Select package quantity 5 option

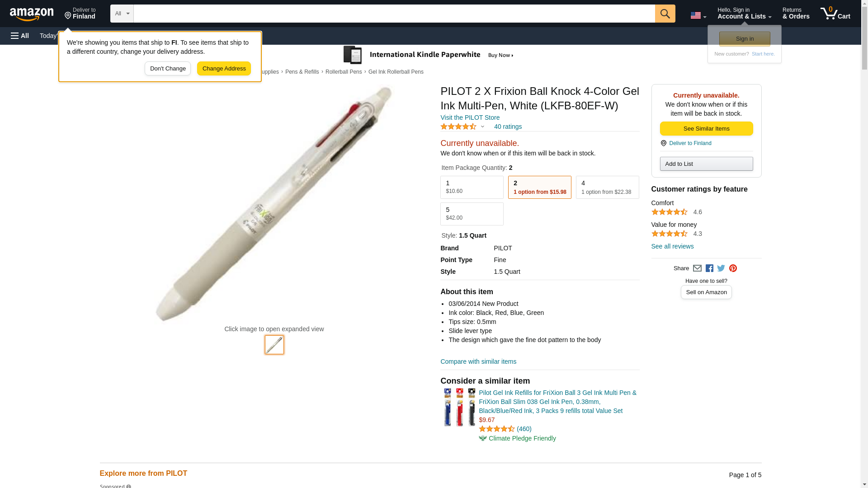[472, 214]
